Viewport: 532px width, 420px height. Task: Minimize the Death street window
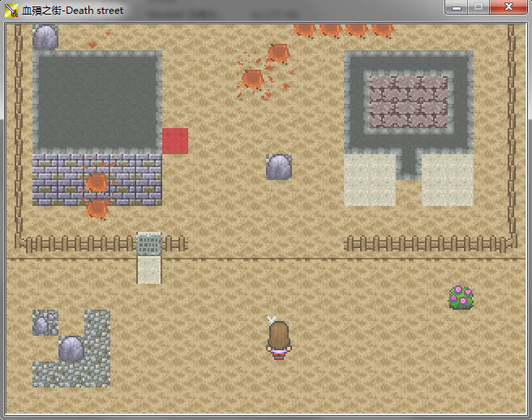coord(457,7)
